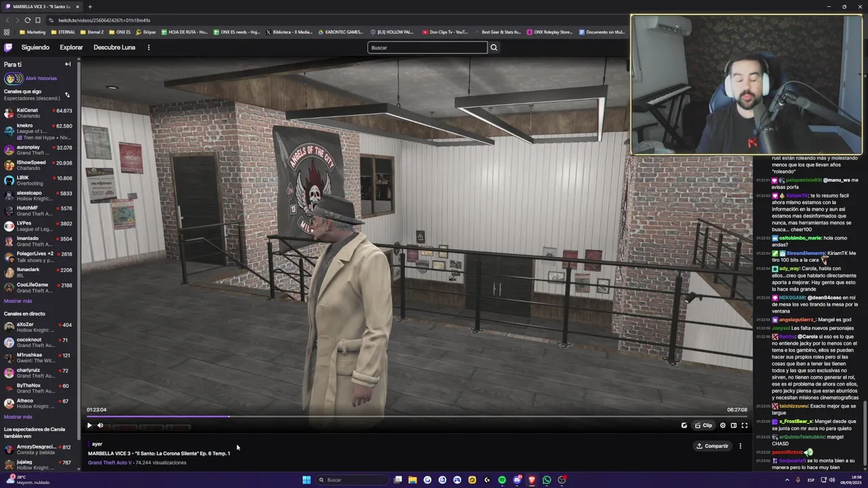Open ArrozyDesgracia recommended channel
868x488 pixels.
pyautogui.click(x=39, y=449)
